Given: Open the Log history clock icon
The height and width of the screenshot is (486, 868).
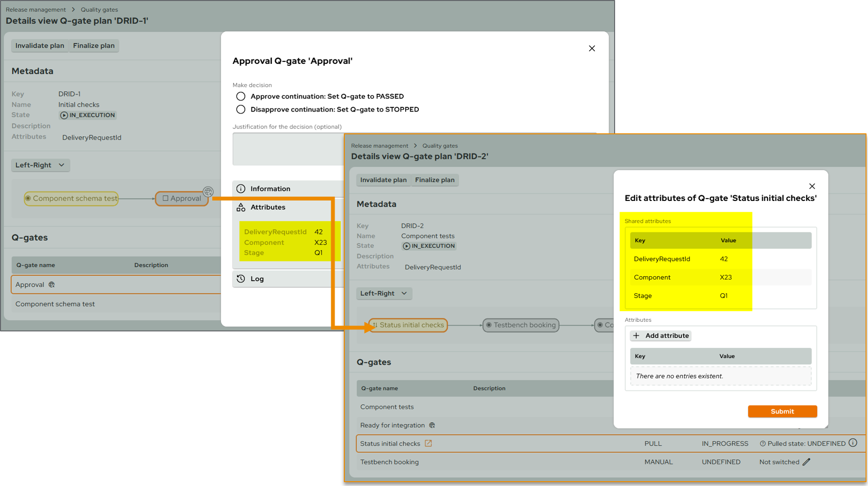Looking at the screenshot, I should 242,278.
